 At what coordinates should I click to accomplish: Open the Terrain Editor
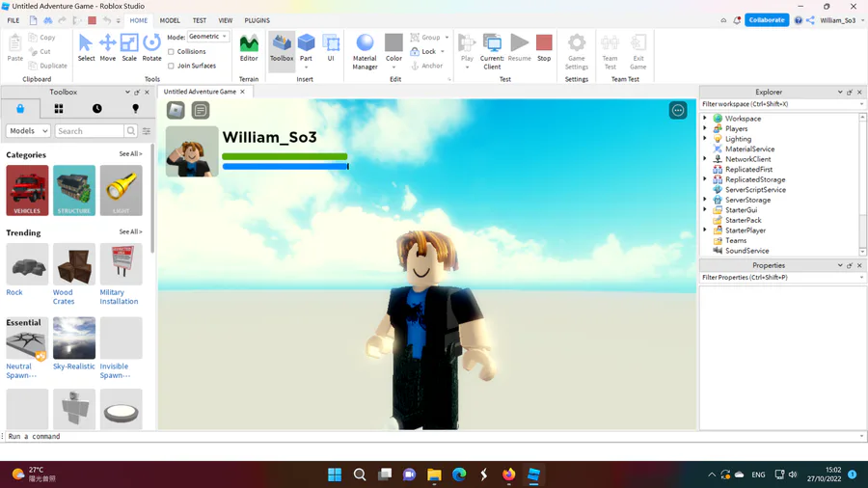click(249, 47)
